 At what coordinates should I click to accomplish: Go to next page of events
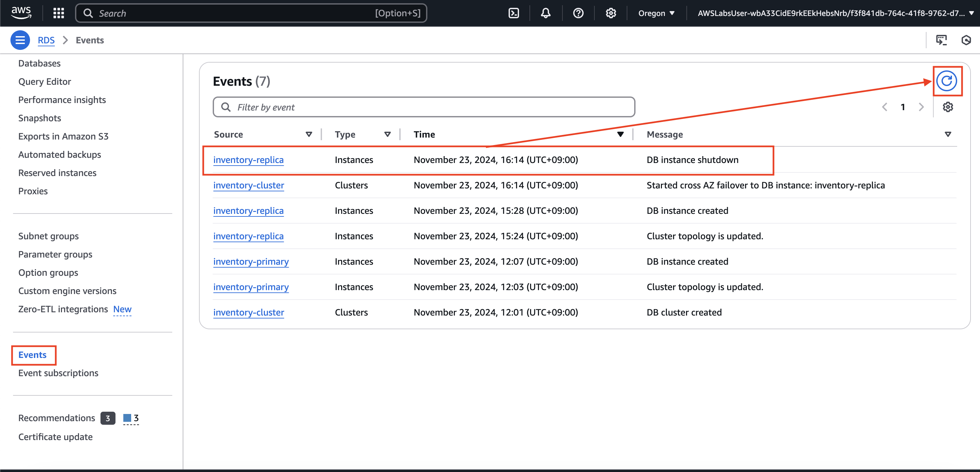point(921,107)
